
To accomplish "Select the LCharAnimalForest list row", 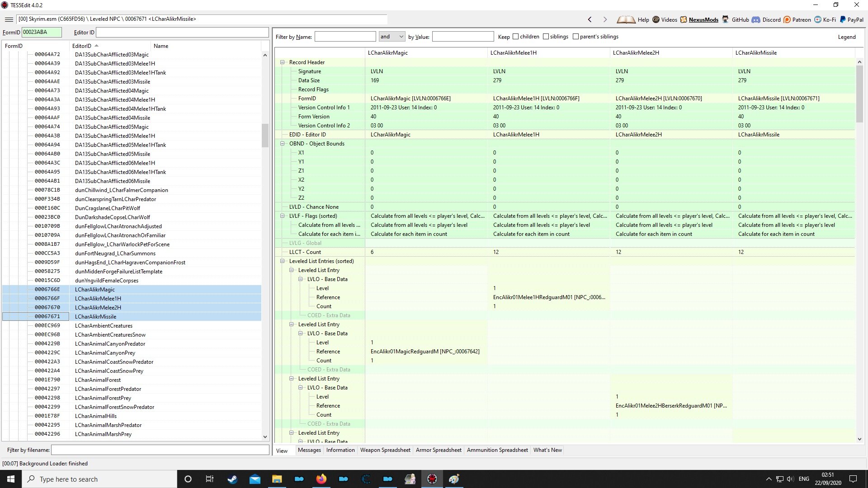I will pyautogui.click(x=132, y=380).
